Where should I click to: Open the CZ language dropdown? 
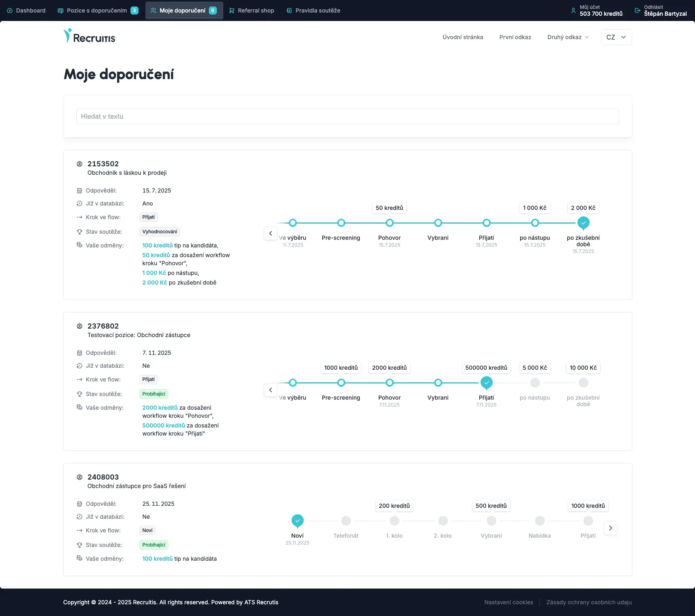click(x=616, y=37)
